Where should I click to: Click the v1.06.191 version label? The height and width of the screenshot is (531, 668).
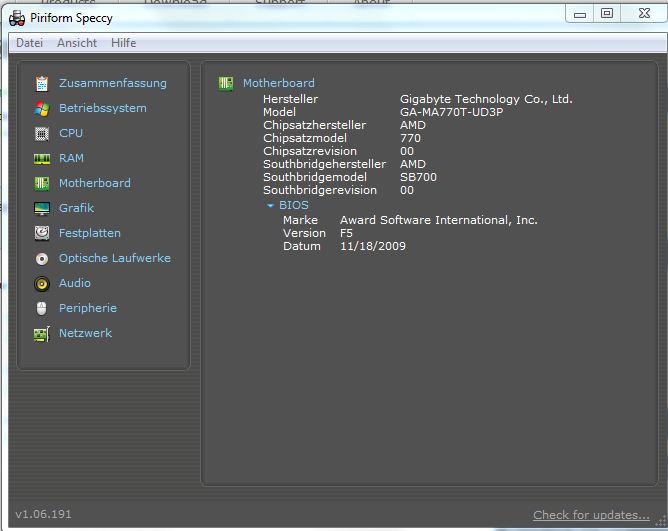(43, 514)
